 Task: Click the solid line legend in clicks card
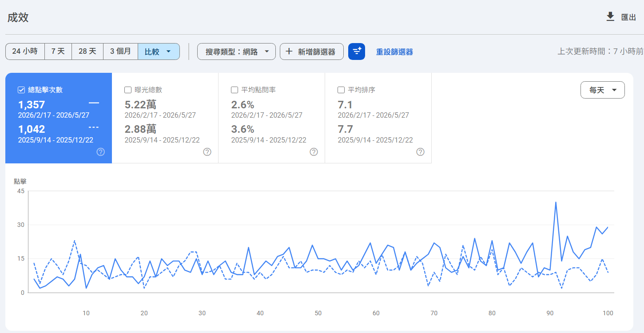(94, 103)
